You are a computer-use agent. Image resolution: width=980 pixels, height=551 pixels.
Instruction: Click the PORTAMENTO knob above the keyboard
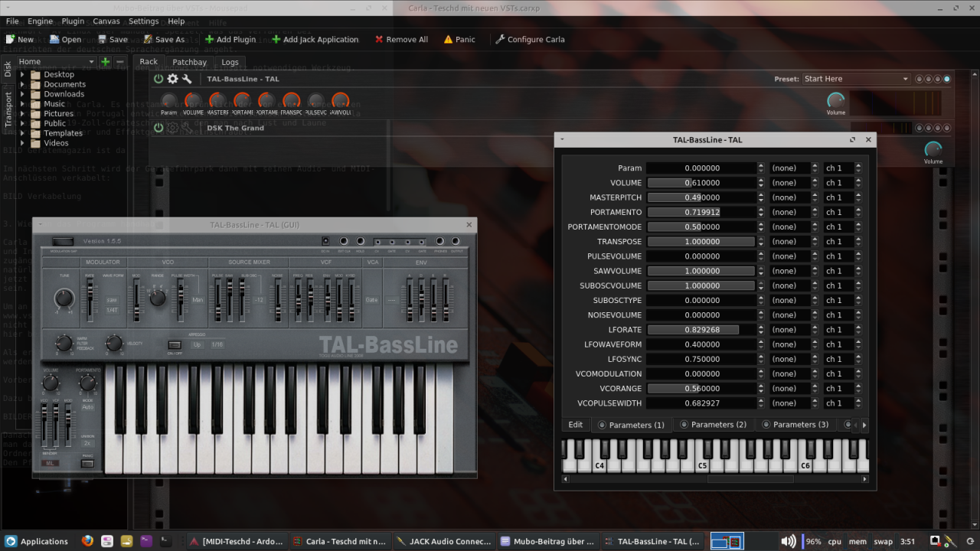[88, 383]
